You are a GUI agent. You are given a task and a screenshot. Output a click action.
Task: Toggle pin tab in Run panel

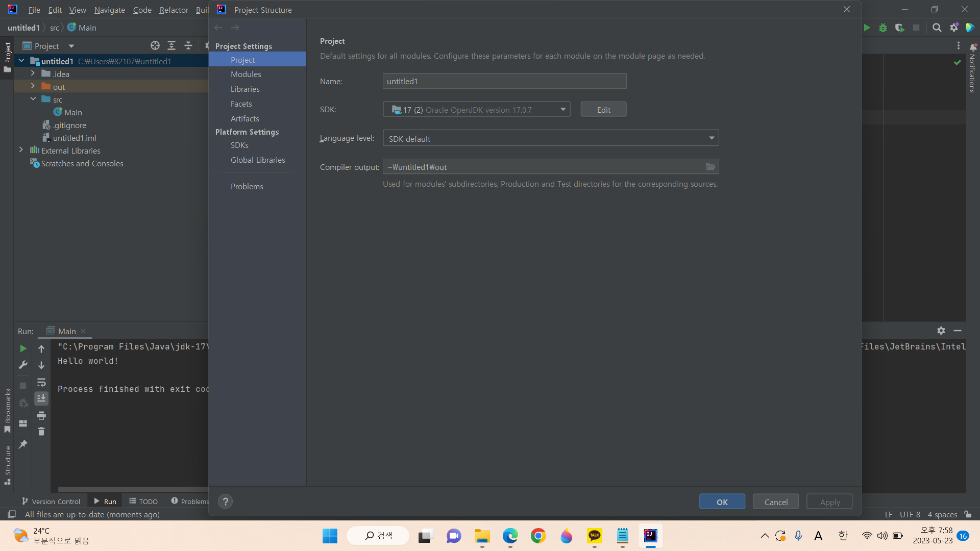23,444
